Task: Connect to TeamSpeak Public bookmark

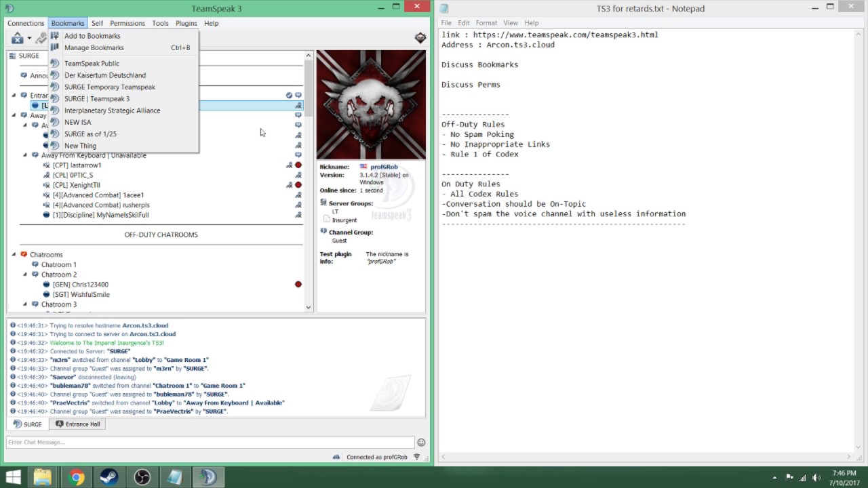Action: coord(92,64)
